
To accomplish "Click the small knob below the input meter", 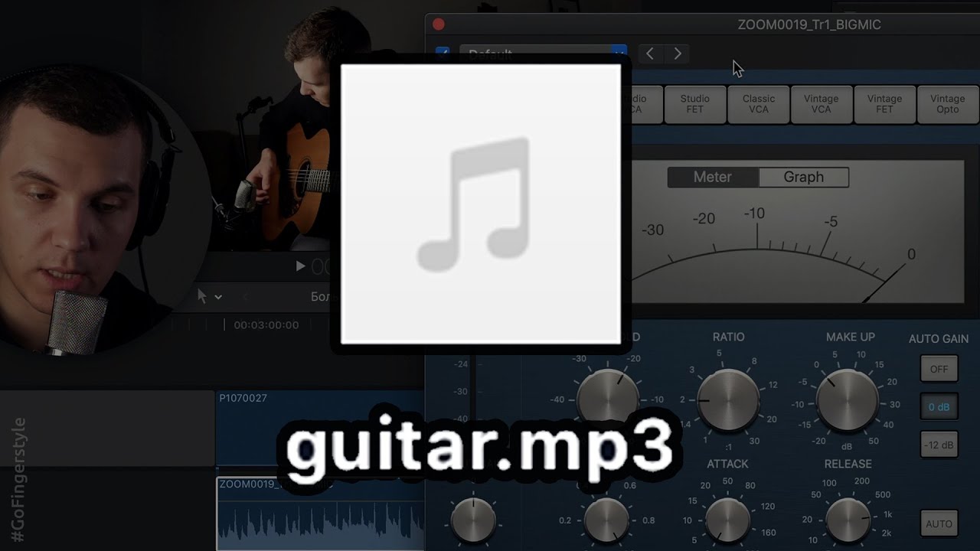I will [x=473, y=520].
